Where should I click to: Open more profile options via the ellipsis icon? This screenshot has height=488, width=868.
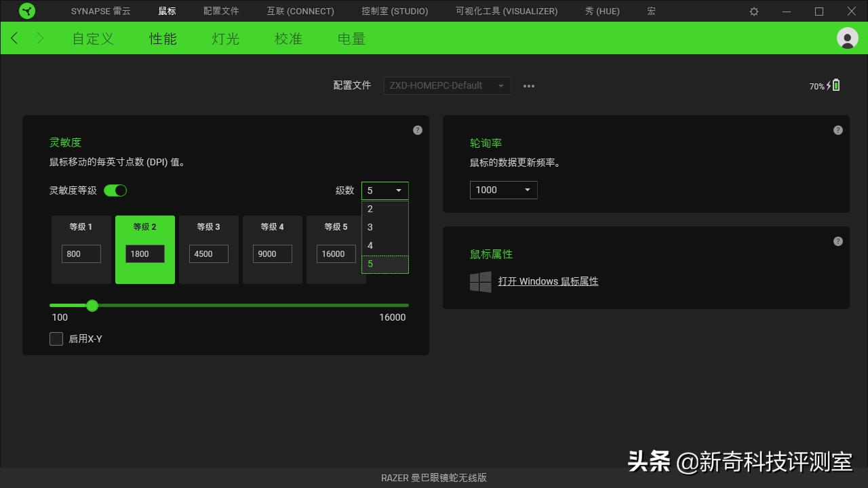click(529, 85)
